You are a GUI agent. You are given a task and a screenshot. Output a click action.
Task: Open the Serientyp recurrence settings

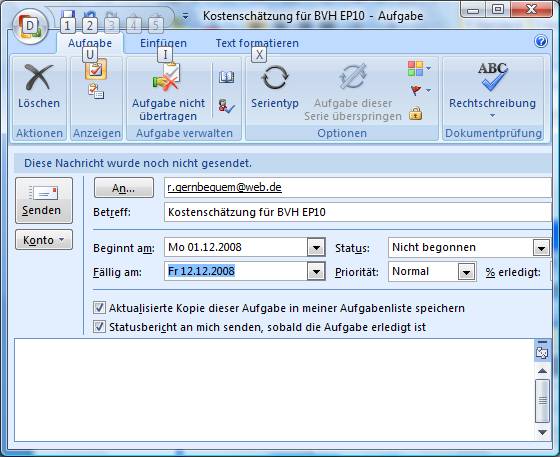tap(275, 87)
